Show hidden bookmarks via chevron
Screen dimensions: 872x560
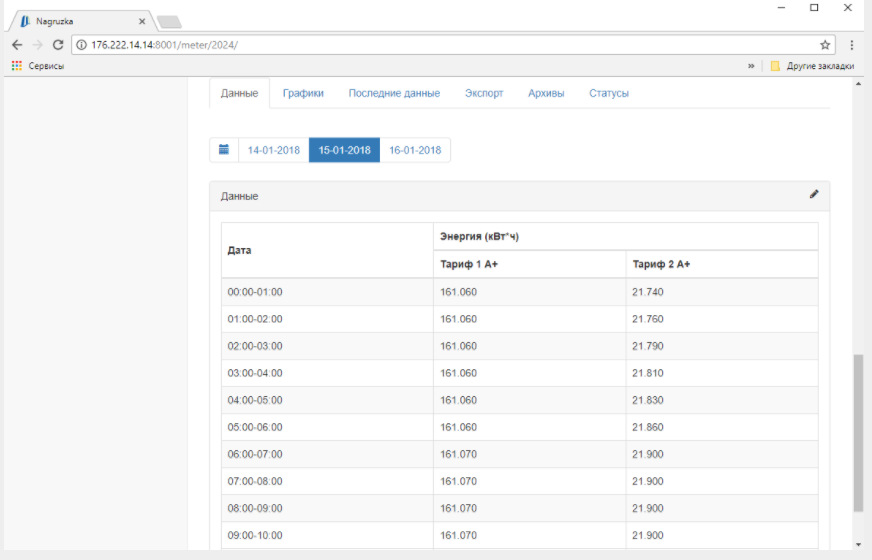(751, 66)
